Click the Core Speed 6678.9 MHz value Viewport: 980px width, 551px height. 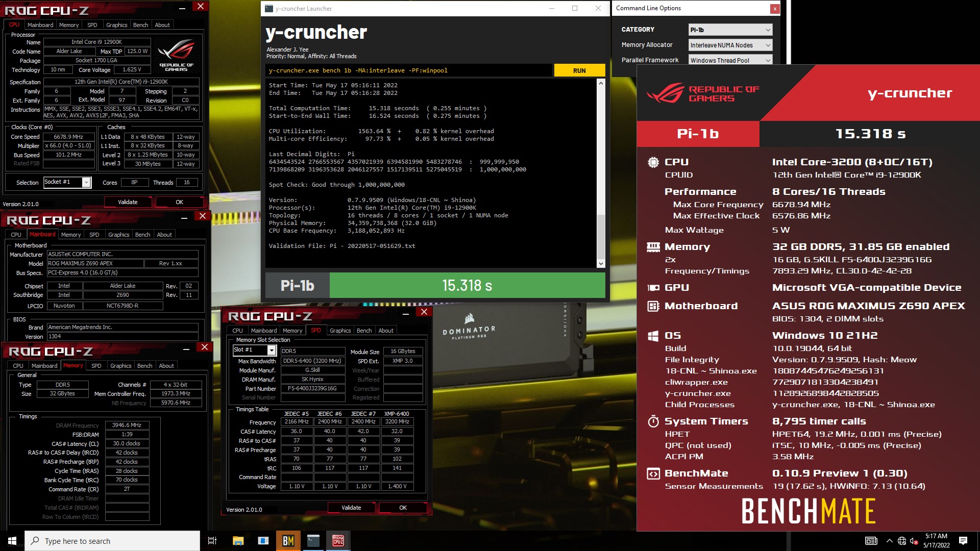68,137
